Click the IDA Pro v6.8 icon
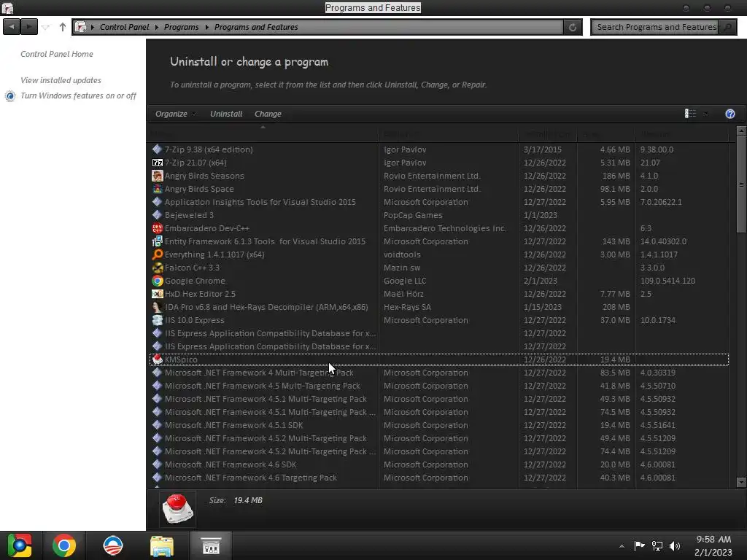 point(158,307)
